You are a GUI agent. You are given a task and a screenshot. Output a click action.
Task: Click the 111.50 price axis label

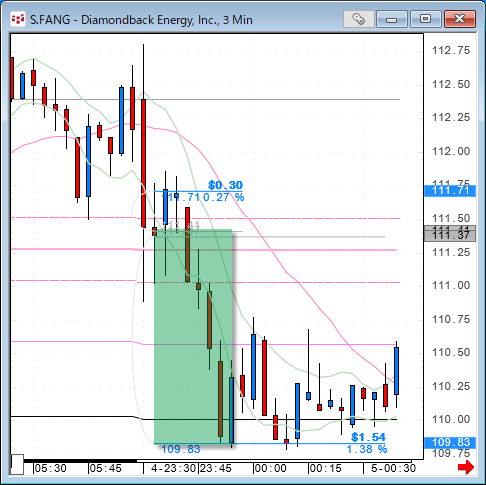coord(451,218)
